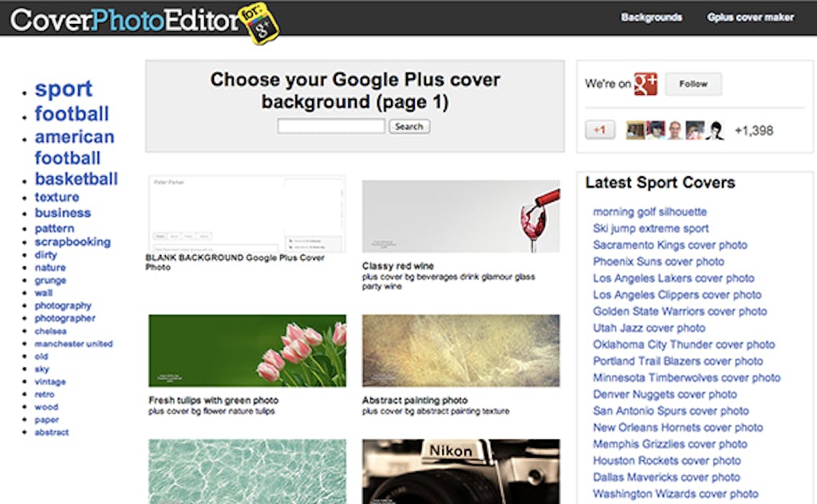Select the blank background cover thumbnail
The width and height of the screenshot is (817, 504).
coord(247,214)
